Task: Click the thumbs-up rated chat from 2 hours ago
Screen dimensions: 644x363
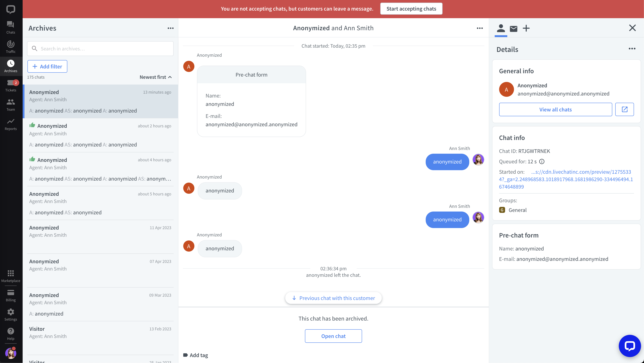Action: [x=100, y=135]
